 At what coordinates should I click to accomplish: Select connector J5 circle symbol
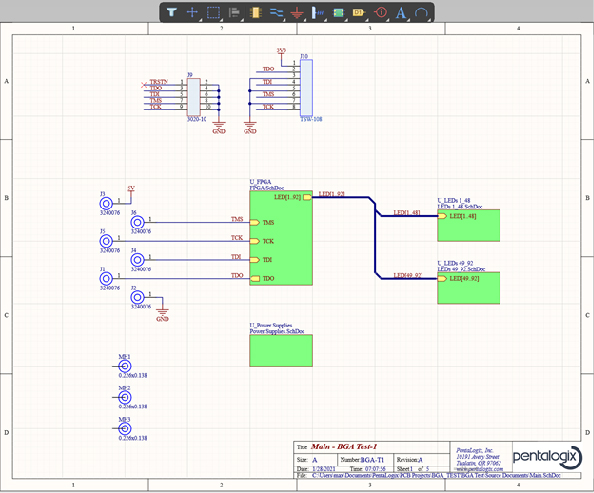[106, 241]
